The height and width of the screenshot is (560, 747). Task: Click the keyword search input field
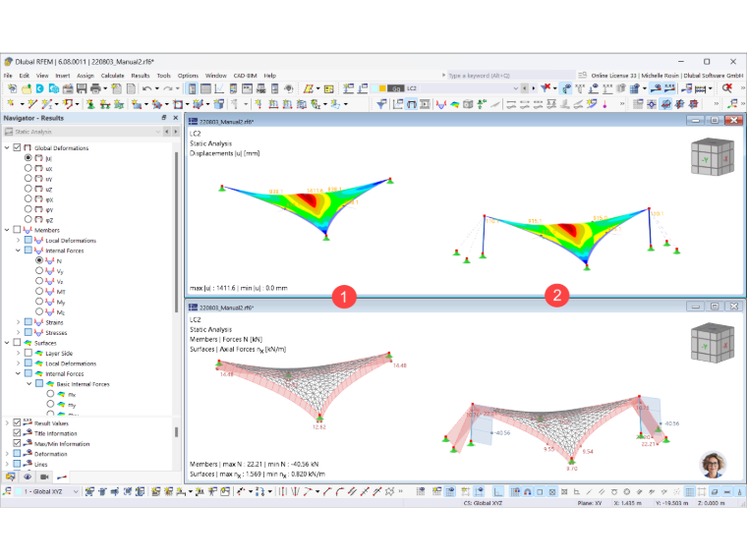coord(510,76)
